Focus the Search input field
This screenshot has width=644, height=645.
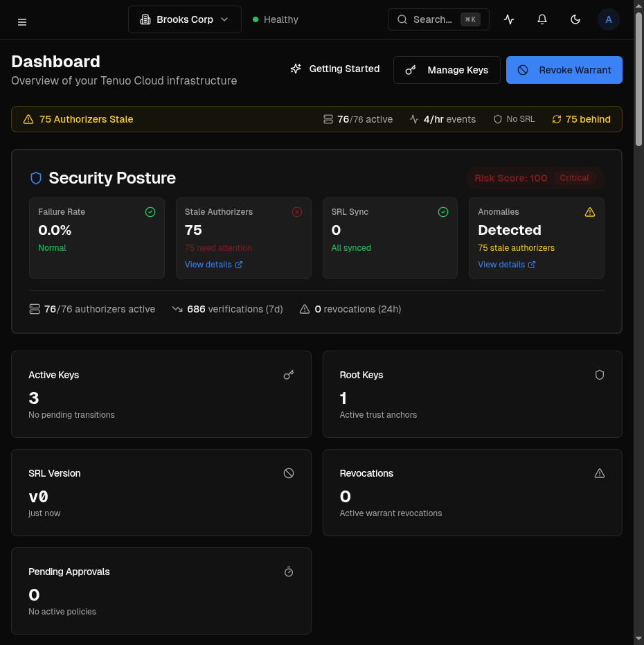click(438, 19)
